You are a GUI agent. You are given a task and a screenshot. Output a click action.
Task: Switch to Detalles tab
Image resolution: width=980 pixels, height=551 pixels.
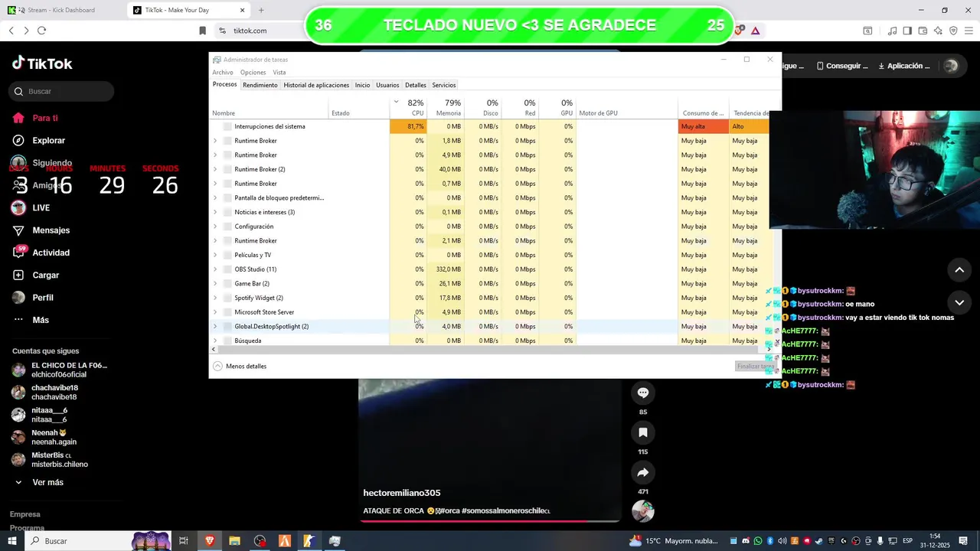pos(416,85)
